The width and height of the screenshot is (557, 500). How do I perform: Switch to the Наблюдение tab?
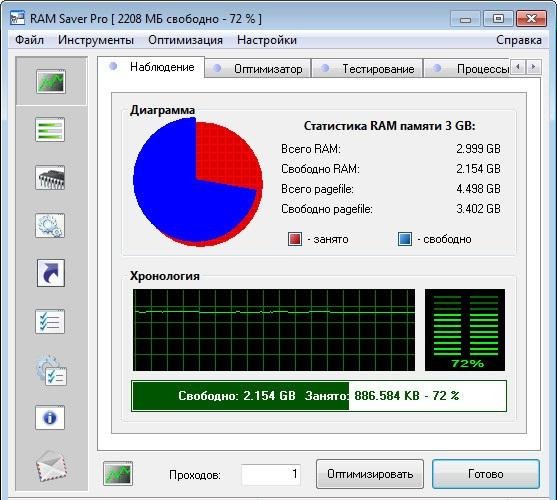[x=151, y=67]
